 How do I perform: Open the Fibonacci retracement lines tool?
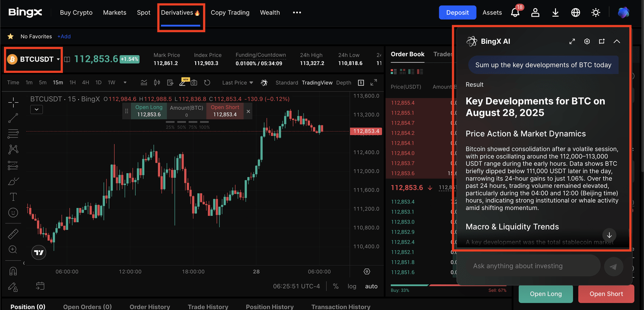pyautogui.click(x=13, y=134)
